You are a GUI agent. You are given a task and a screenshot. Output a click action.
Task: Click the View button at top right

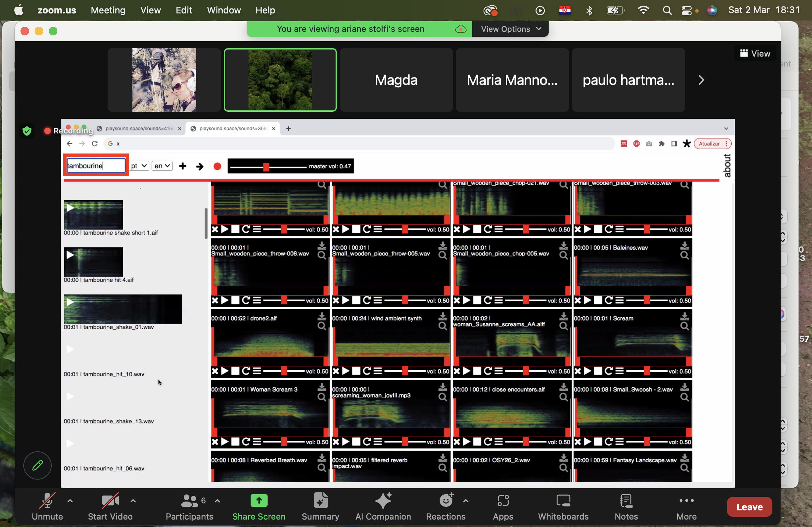pos(755,53)
